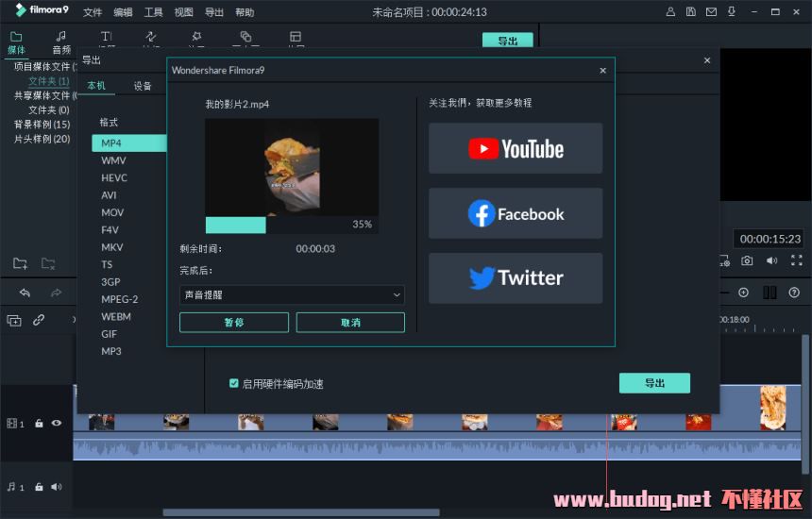Open the message envelope icon
Screen dimensions: 812x519
coord(712,11)
